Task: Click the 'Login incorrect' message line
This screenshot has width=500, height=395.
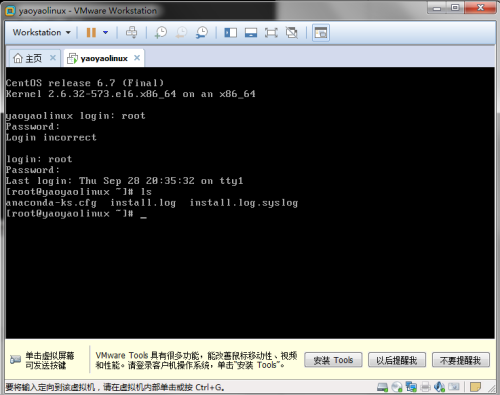Action: tap(51, 137)
